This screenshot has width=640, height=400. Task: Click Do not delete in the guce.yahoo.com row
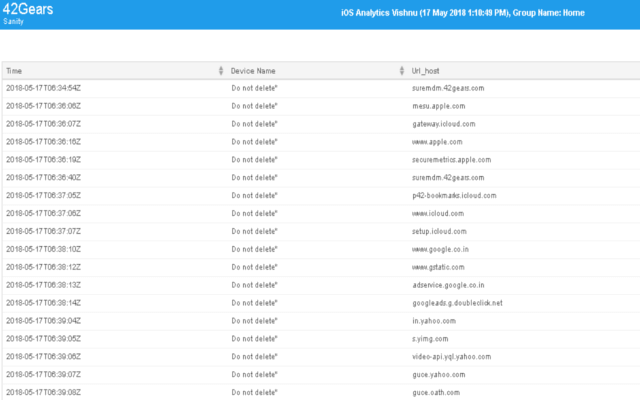tap(254, 375)
